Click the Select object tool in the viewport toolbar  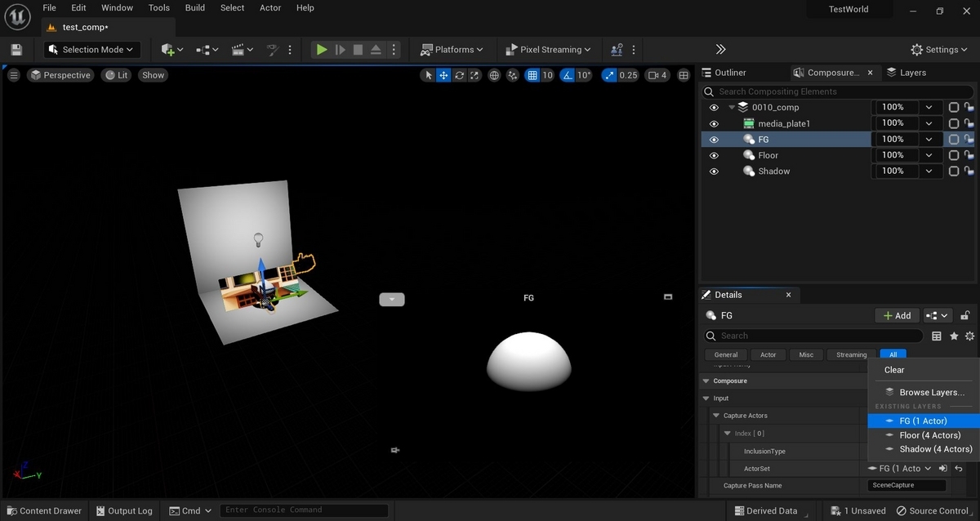(x=428, y=75)
